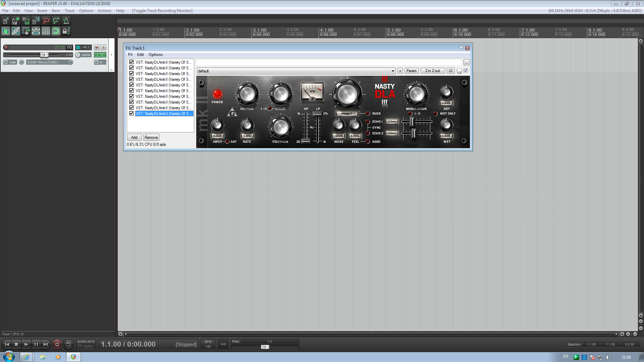The height and width of the screenshot is (362, 644).
Task: Toggle the snap/magnet toolbar icon
Action: pyautogui.click(x=56, y=31)
